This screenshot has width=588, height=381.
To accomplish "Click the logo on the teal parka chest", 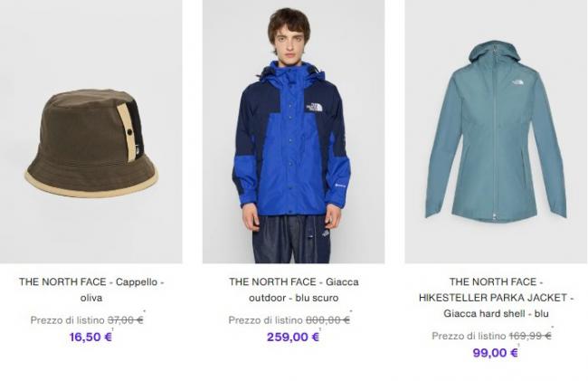I will point(517,83).
